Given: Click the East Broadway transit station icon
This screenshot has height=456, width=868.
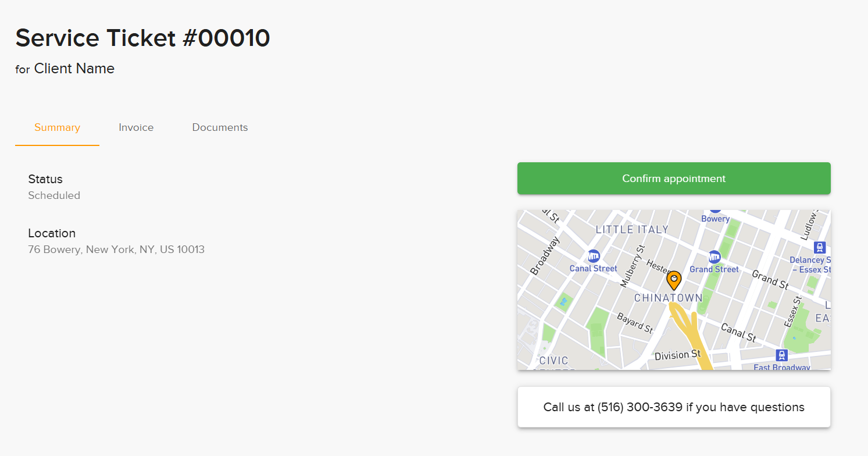Looking at the screenshot, I should [782, 355].
